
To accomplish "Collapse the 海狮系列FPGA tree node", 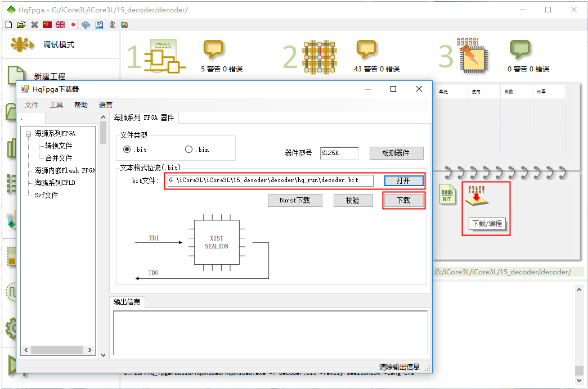I will tap(28, 134).
